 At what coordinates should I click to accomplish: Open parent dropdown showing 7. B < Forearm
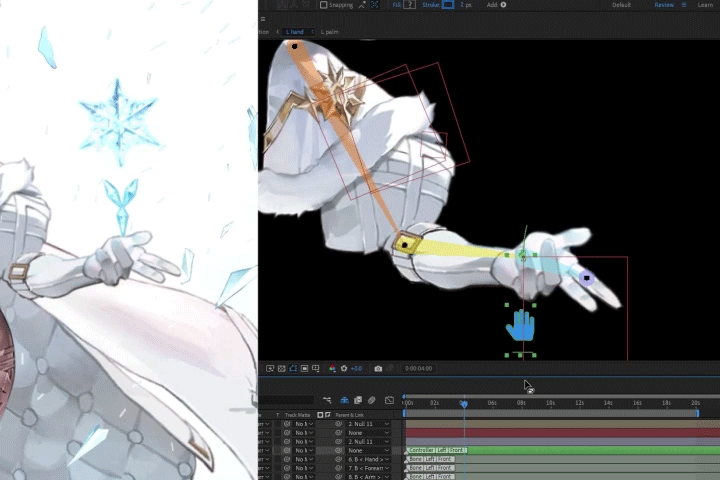click(368, 468)
